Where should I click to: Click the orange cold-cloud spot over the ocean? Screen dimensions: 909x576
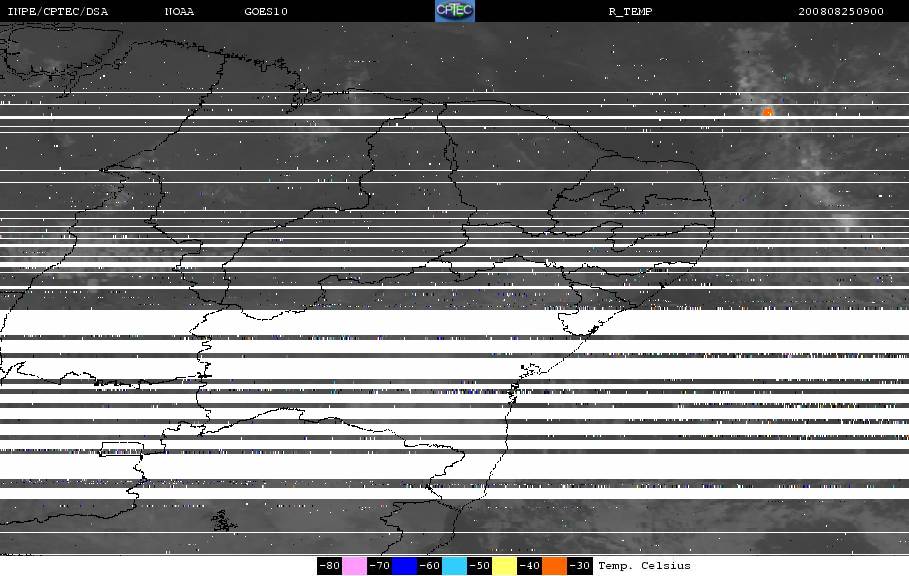pos(767,112)
